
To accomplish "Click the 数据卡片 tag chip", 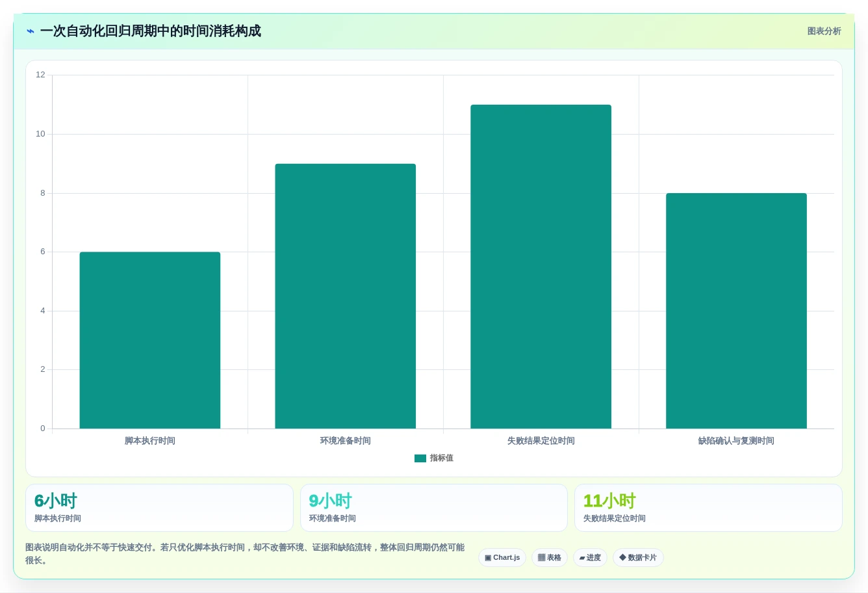I will (638, 558).
